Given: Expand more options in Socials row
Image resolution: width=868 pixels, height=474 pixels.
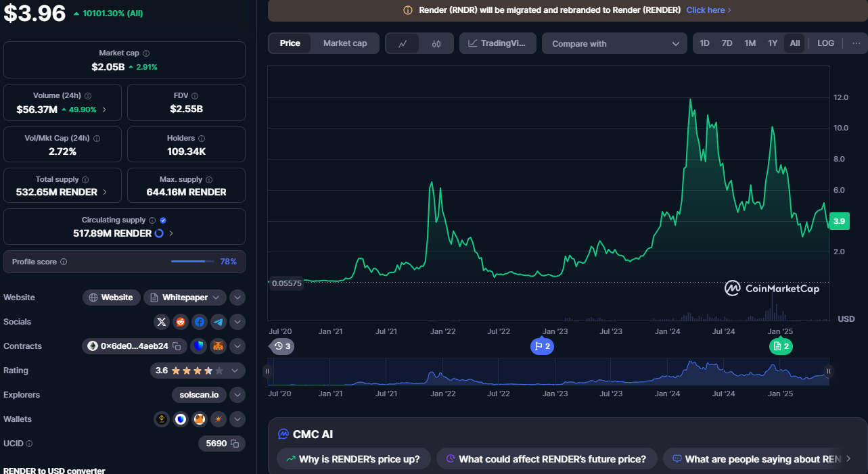Looking at the screenshot, I should [237, 322].
